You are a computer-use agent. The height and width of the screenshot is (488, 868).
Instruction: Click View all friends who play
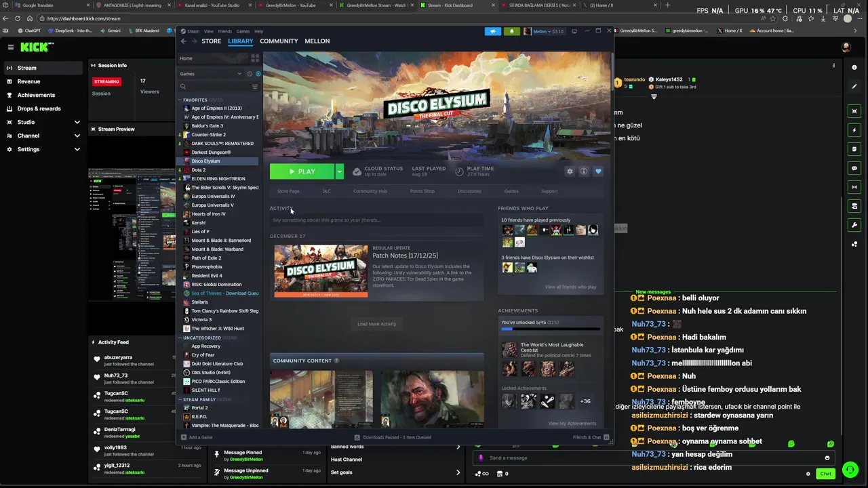click(570, 287)
